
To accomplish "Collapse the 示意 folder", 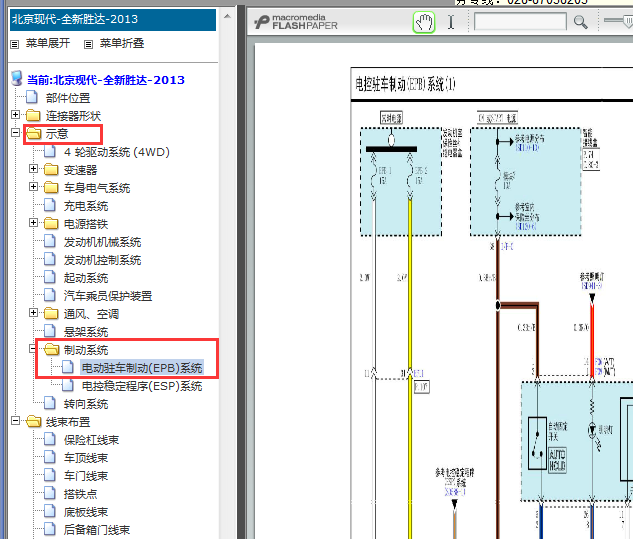I will pos(15,132).
